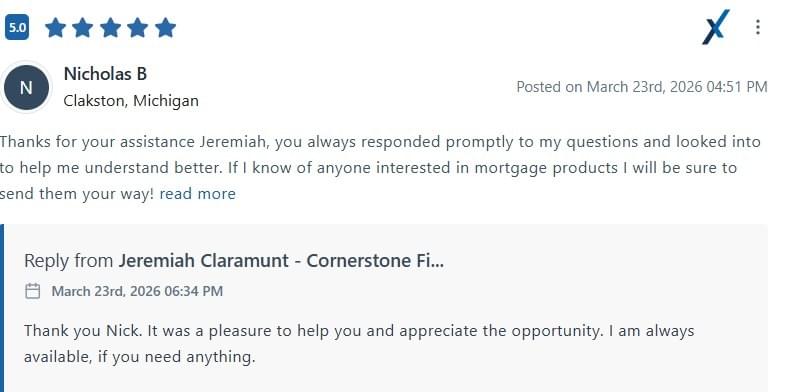Screen dimensions: 790x392
Task: Click the third star rating icon
Action: click(x=110, y=28)
